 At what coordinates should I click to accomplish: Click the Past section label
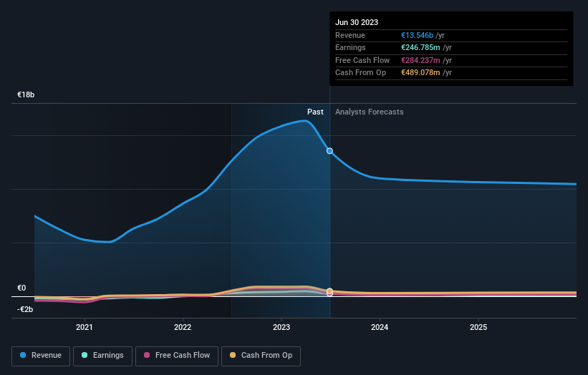315,112
